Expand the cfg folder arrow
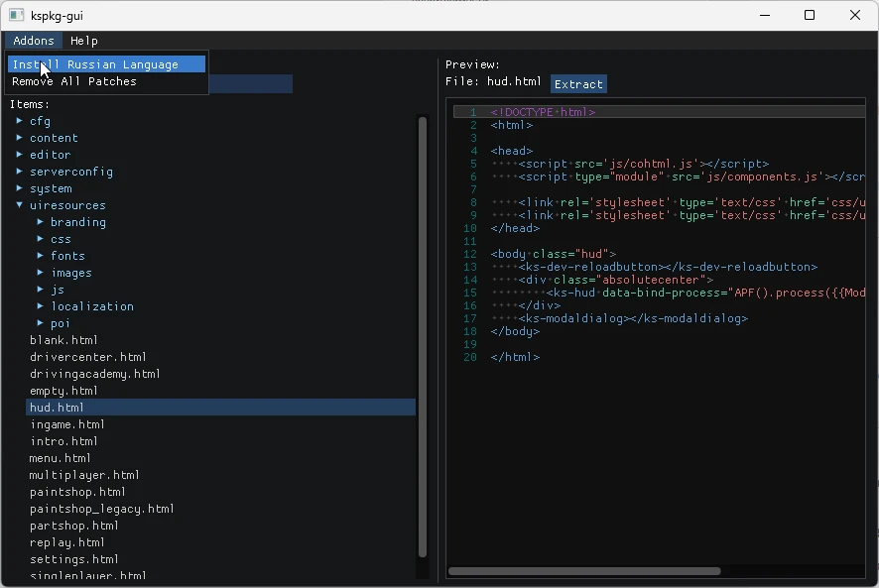 (x=20, y=121)
